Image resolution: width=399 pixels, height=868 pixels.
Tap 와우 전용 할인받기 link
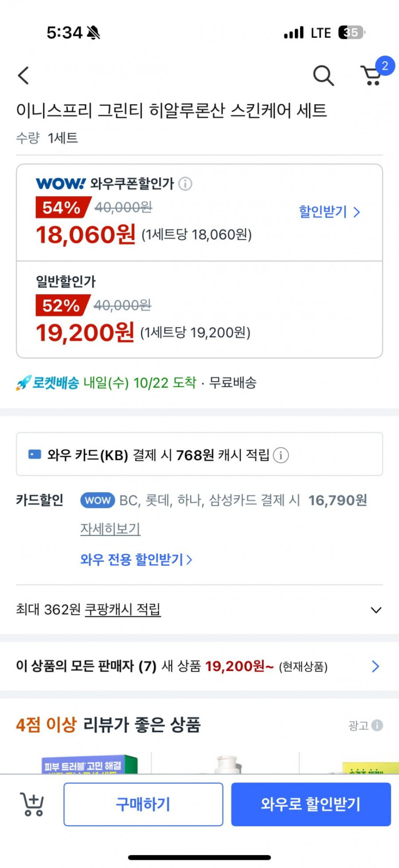[136, 560]
